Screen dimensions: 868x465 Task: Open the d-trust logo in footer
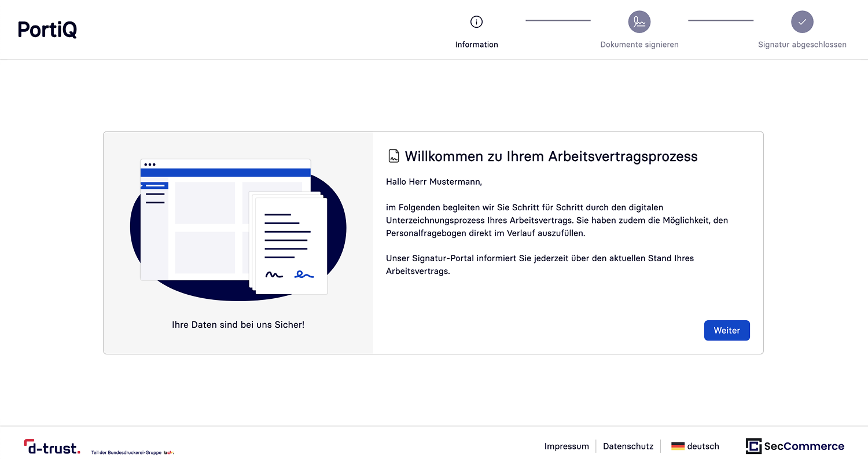pyautogui.click(x=52, y=446)
